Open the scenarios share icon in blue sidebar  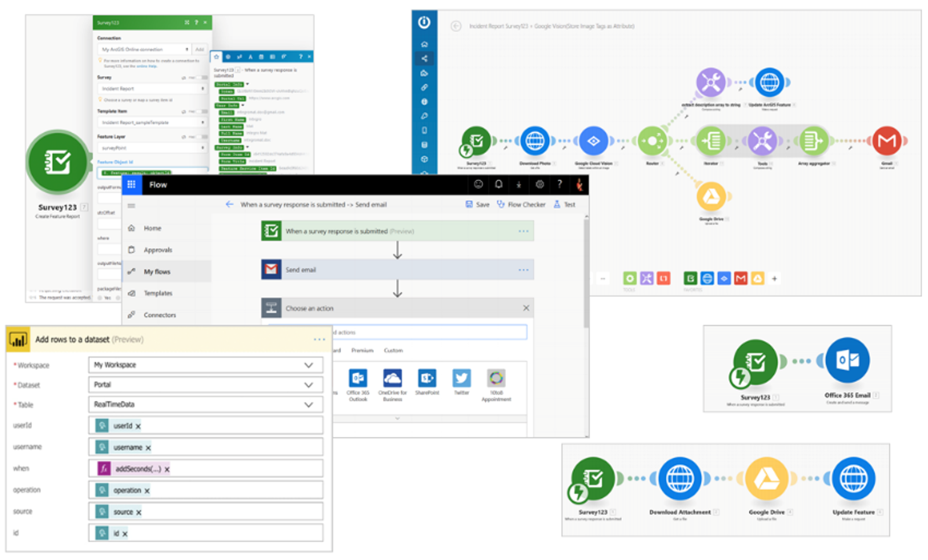pos(424,58)
